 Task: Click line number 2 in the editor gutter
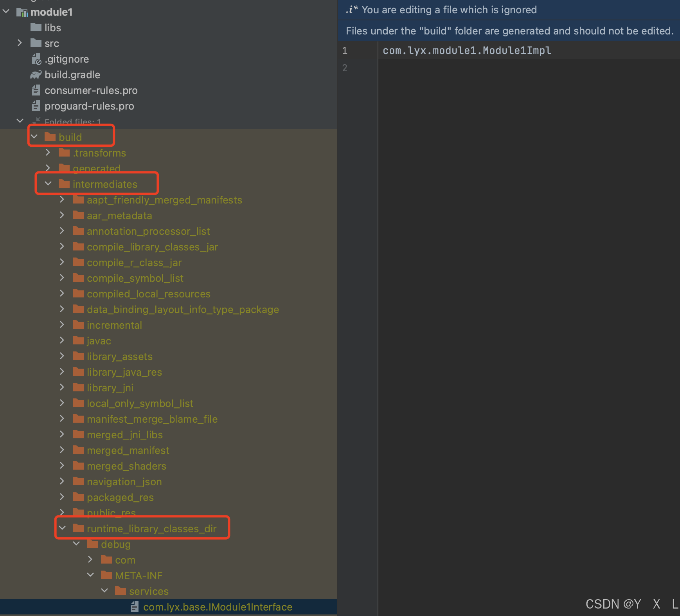coord(345,68)
